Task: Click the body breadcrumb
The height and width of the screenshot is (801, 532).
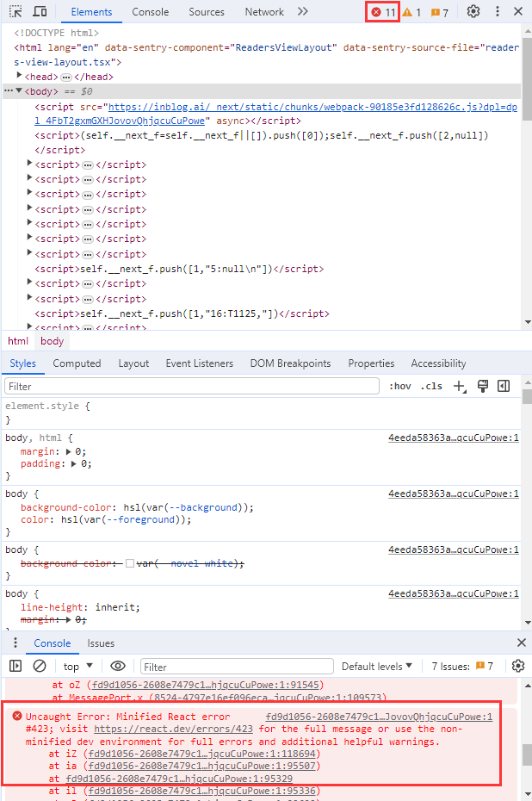Action: [x=52, y=341]
